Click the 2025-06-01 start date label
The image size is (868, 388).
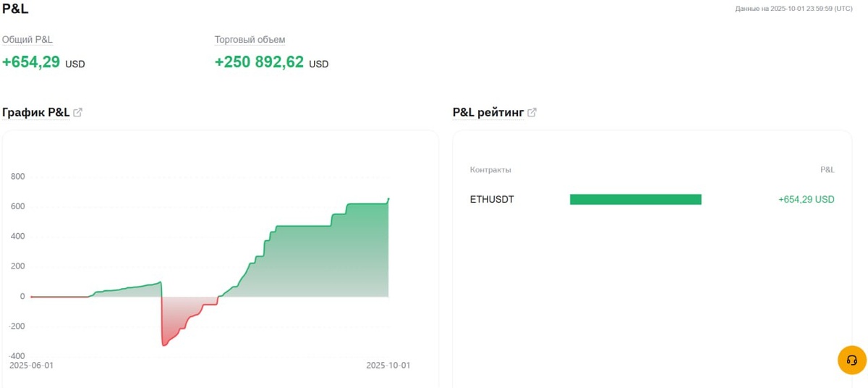[x=31, y=366]
